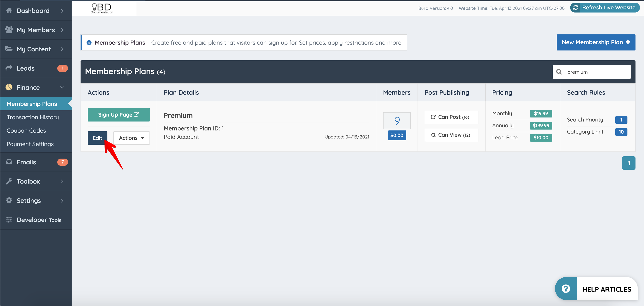Expand the My Members submenu arrow
644x306 pixels.
[62, 30]
